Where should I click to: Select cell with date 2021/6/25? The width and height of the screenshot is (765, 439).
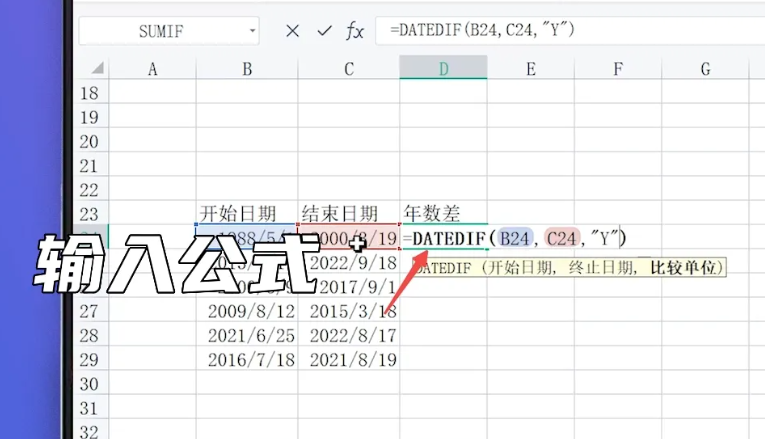(247, 335)
